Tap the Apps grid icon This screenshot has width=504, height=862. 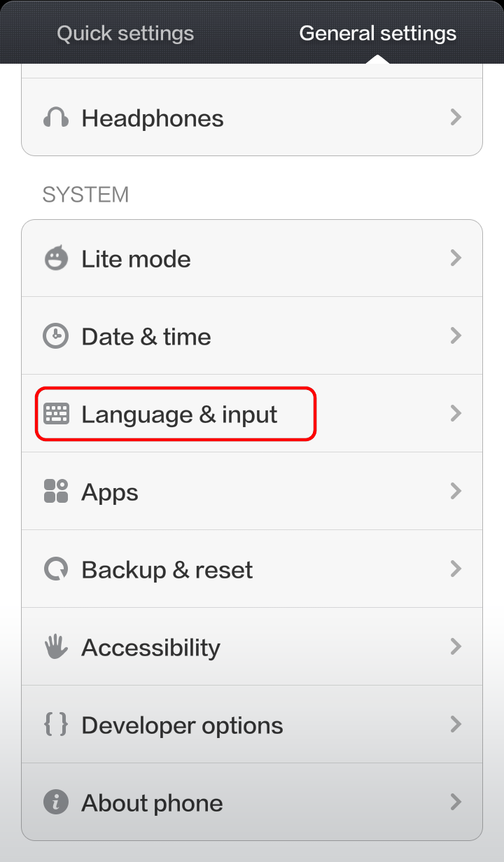[56, 492]
